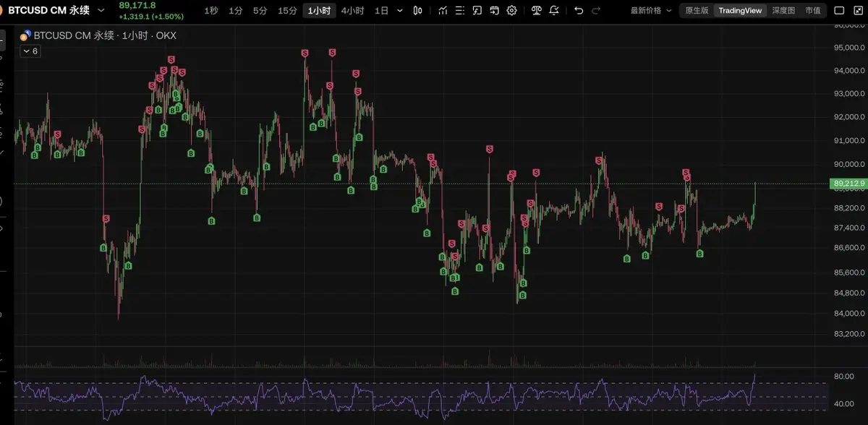Switch to 市值 market cap view
This screenshot has width=868, height=425.
[813, 11]
